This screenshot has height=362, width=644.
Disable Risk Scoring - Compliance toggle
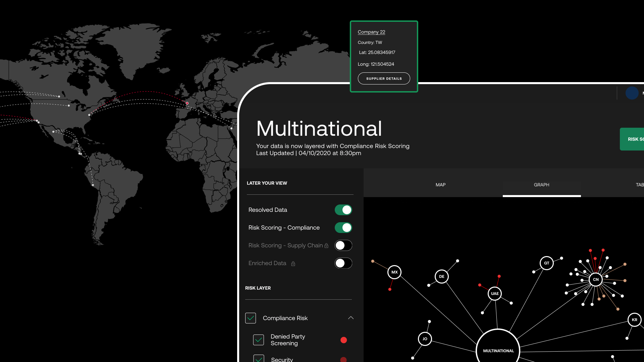pos(343,228)
